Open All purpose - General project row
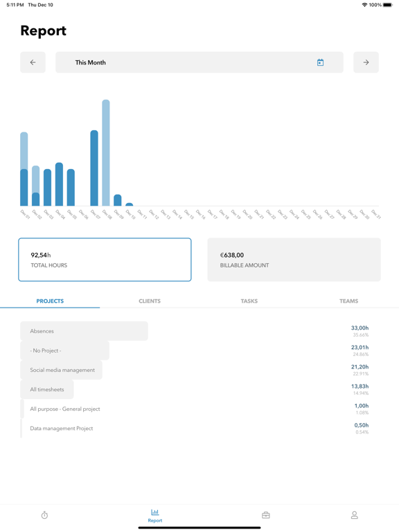Viewport: 399px width, 532px height. [x=199, y=409]
